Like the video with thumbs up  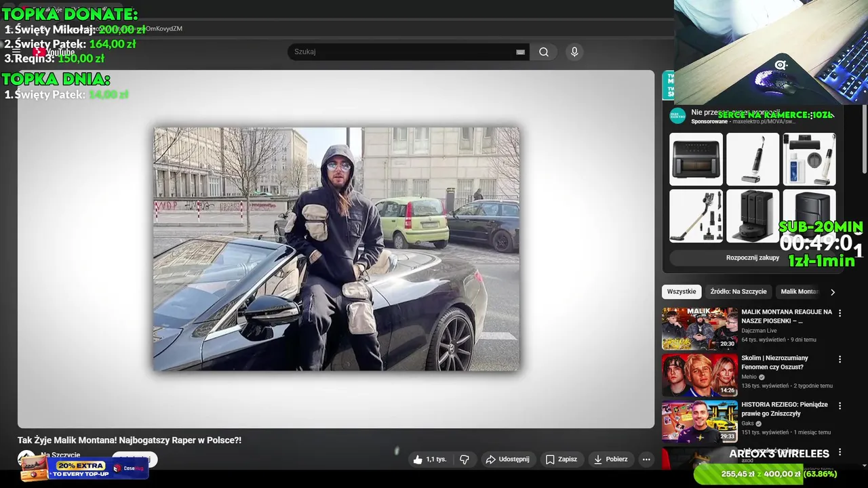pos(430,460)
